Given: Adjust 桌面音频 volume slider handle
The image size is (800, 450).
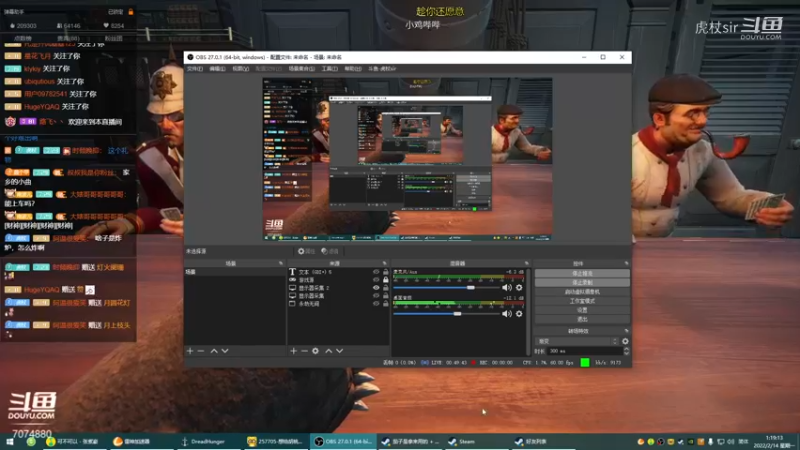Looking at the screenshot, I should (458, 314).
